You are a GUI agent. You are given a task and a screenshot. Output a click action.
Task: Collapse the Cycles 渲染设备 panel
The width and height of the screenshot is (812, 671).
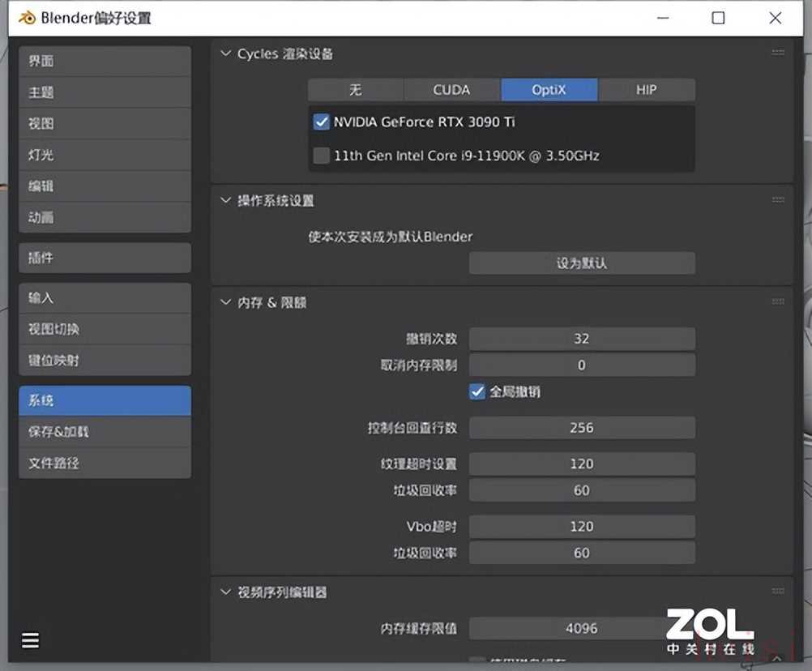pyautogui.click(x=225, y=53)
